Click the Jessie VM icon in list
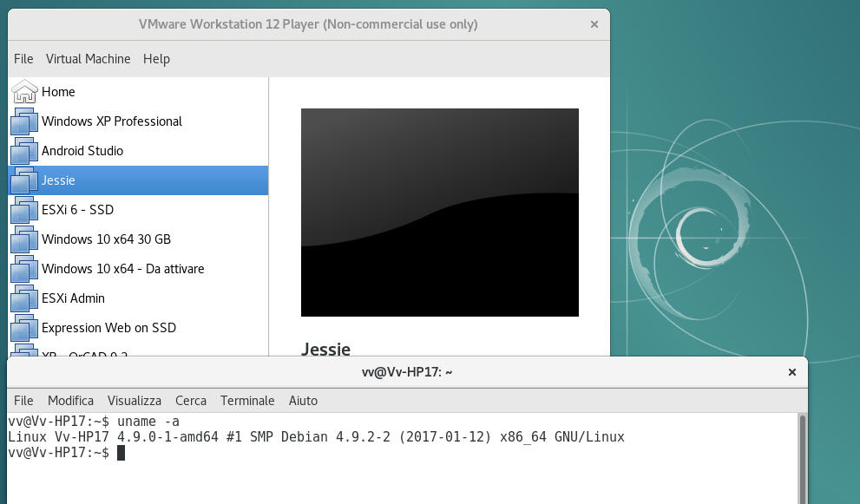This screenshot has height=504, width=860. pyautogui.click(x=24, y=180)
